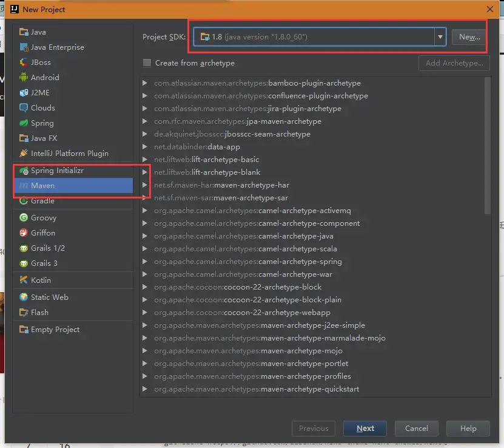Pick the Griffon project icon
Screen dimensions: 504x448
24,233
